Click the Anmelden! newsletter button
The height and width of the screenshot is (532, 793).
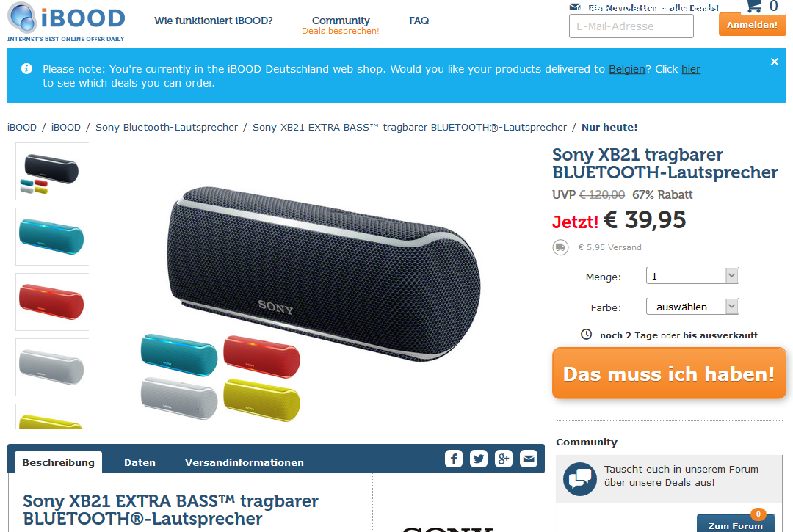[752, 25]
